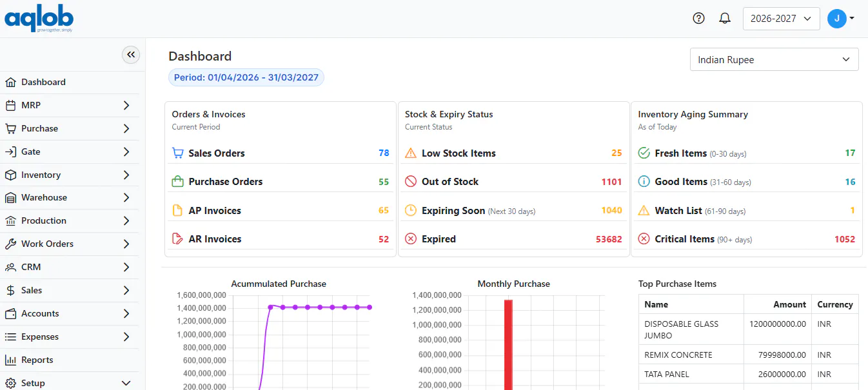The image size is (868, 390).
Task: Click the AR Invoices document icon
Action: coord(178,239)
